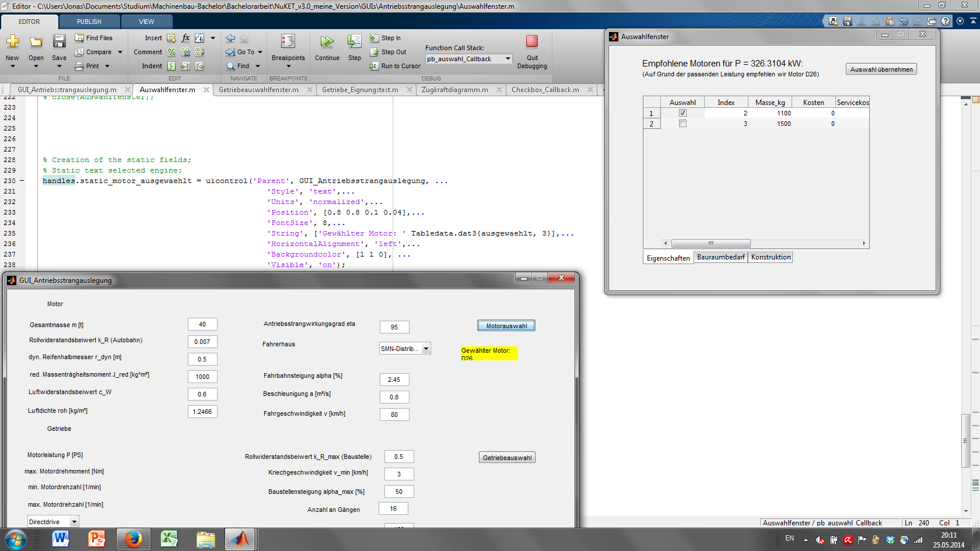Click the Auswahl übernehmen button

point(881,69)
